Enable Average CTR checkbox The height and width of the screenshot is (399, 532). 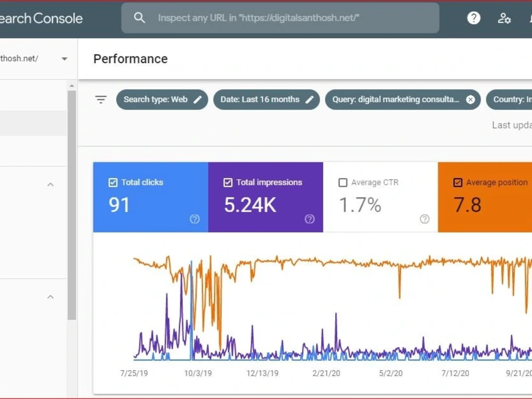(343, 182)
